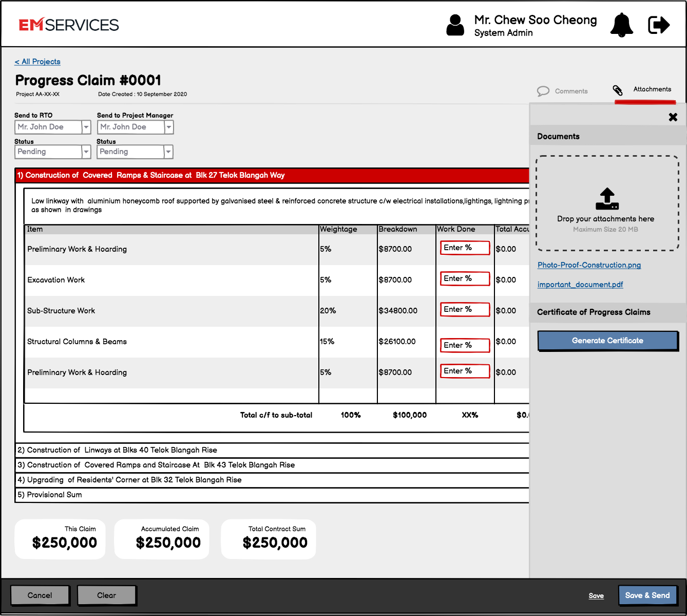Click the Comments speech bubble icon
687x616 pixels.
pyautogui.click(x=543, y=91)
